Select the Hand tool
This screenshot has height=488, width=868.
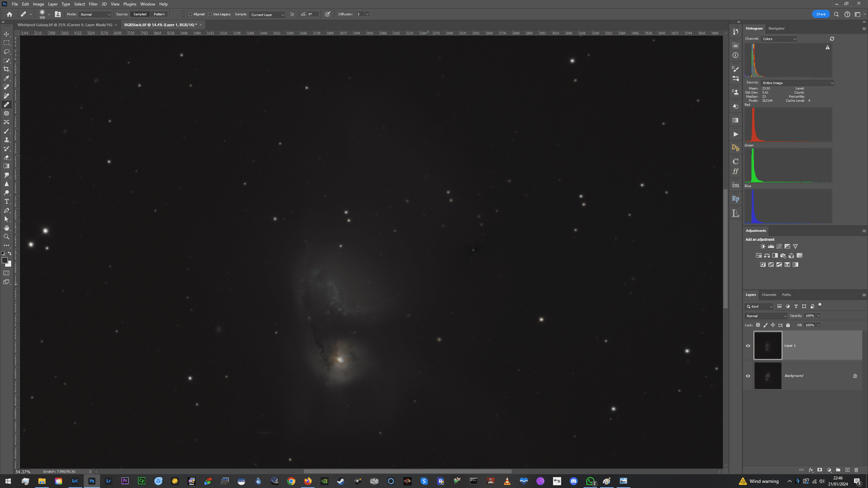click(7, 228)
